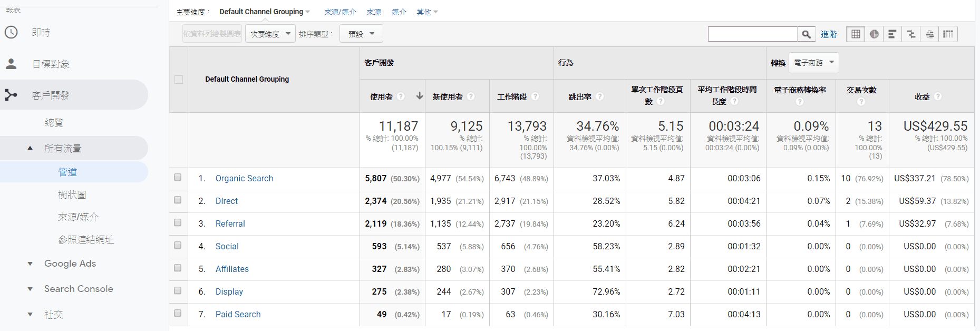Click the magnifier search button
This screenshot has height=331, width=980.
[x=806, y=34]
